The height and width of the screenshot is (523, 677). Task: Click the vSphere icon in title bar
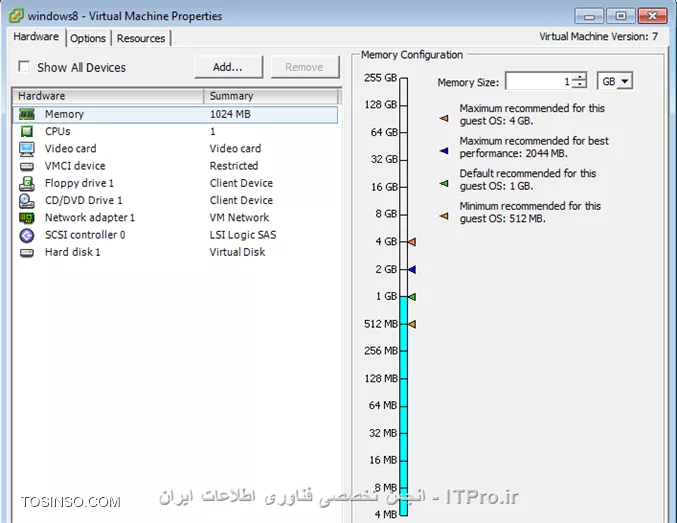16,16
